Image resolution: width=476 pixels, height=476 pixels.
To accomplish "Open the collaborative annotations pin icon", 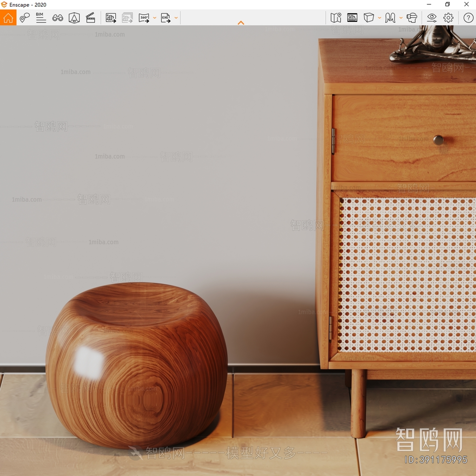I will pos(24,18).
